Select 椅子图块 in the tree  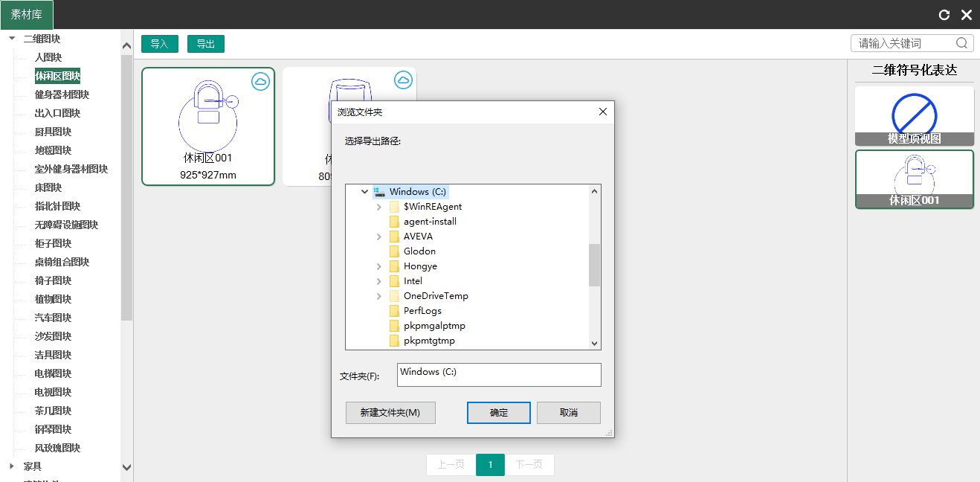[53, 280]
